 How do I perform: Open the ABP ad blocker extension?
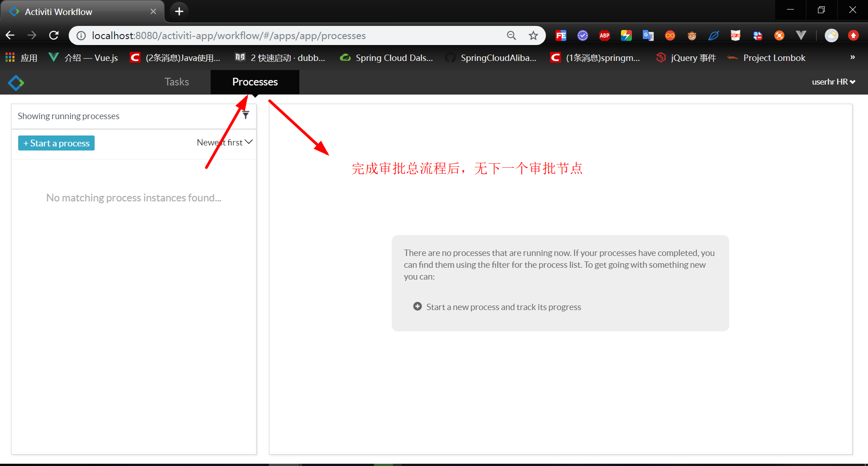(x=605, y=35)
